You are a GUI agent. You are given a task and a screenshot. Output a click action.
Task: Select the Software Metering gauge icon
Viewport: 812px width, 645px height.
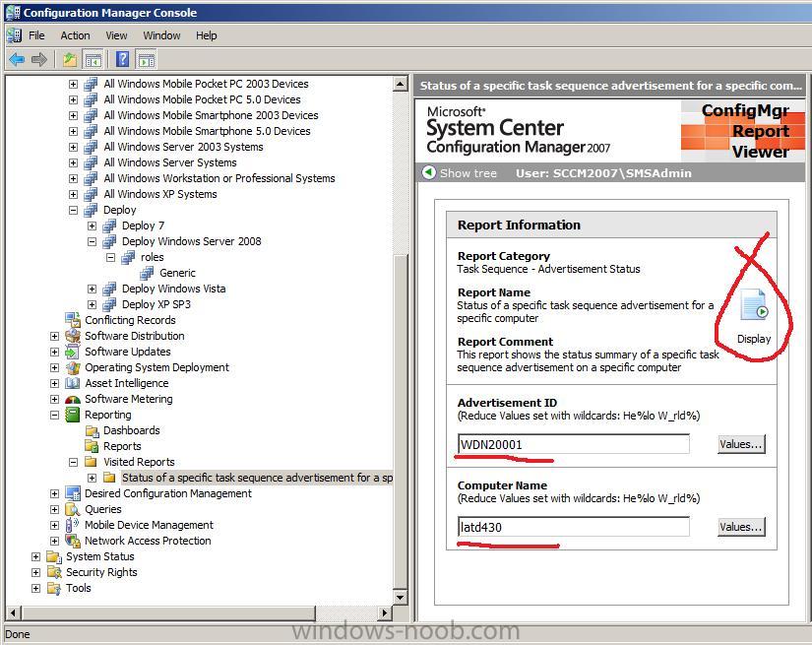coord(73,399)
